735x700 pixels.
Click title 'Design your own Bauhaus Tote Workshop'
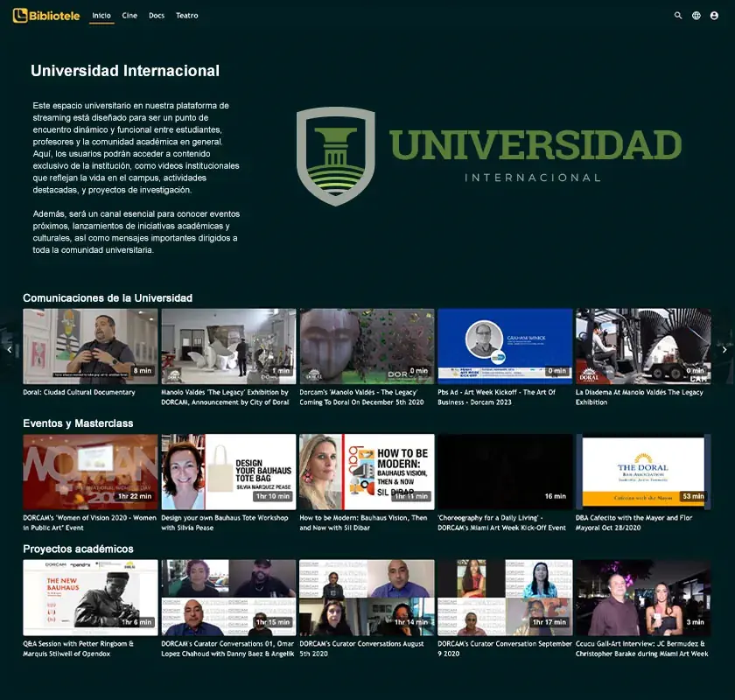click(225, 522)
